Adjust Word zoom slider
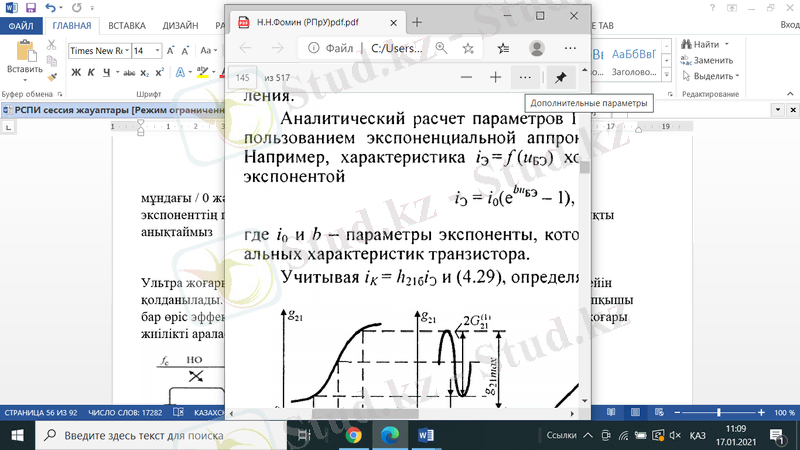Viewport: 800px width, 450px height. click(x=718, y=412)
